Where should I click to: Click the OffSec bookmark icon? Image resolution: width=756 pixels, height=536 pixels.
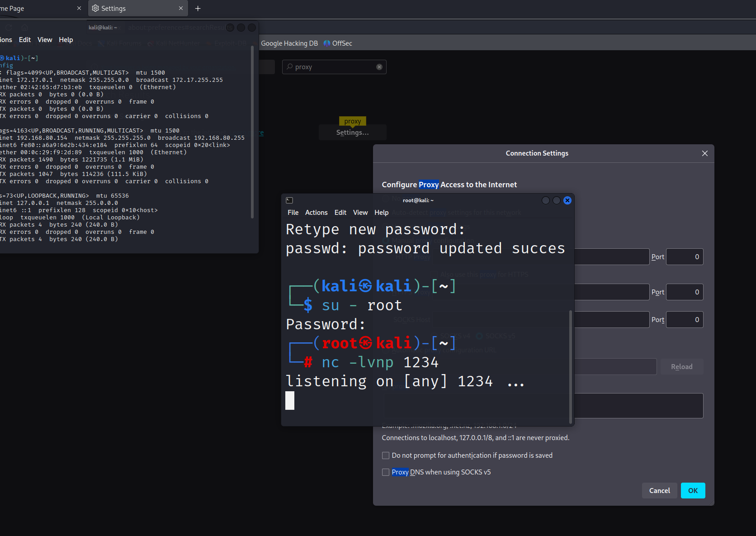point(327,43)
